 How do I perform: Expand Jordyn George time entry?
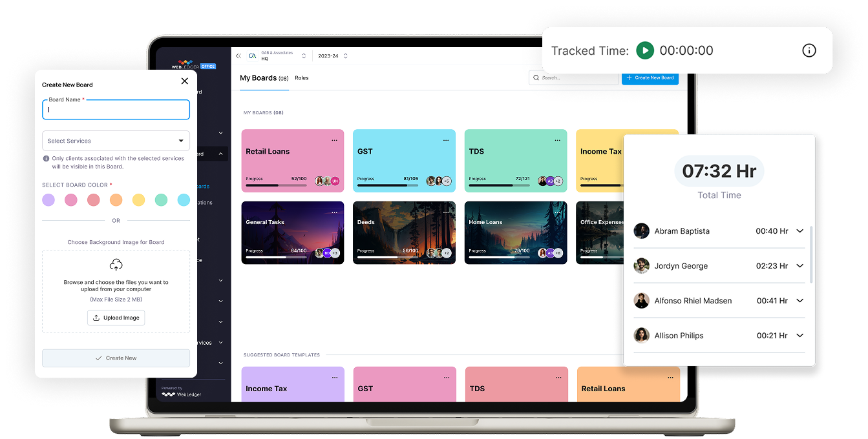pos(799,266)
